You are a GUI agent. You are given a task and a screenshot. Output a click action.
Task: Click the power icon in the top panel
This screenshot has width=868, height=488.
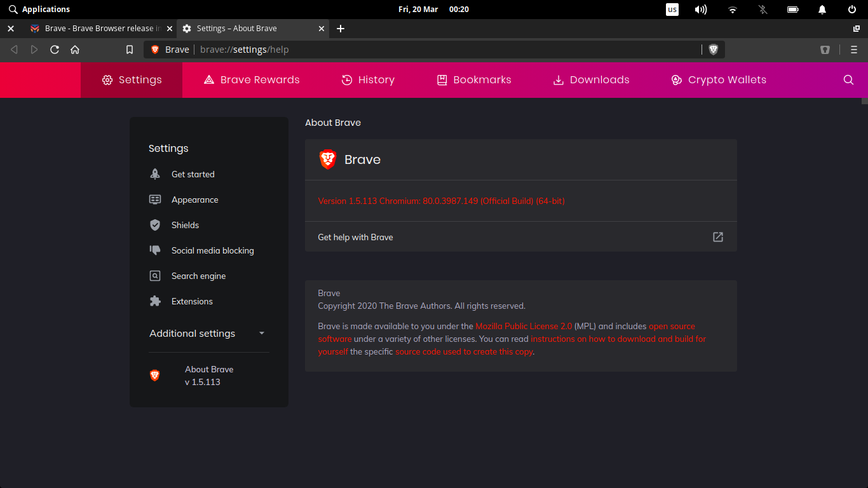pos(852,10)
